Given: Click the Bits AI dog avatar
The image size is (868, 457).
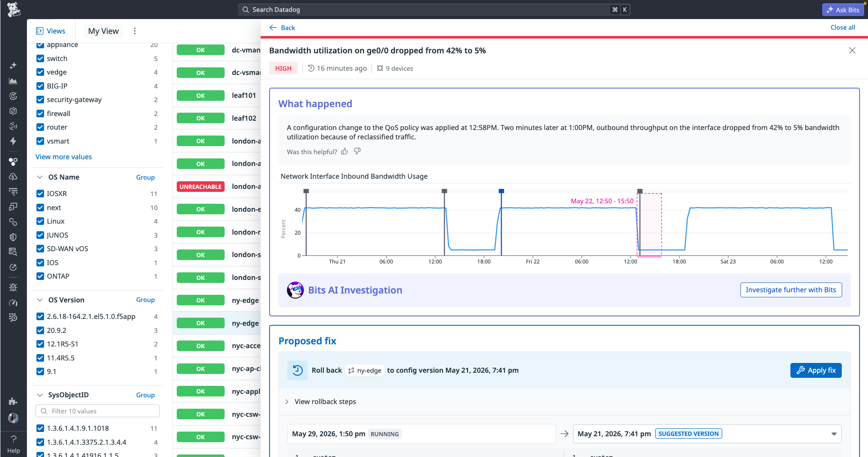Looking at the screenshot, I should [295, 290].
